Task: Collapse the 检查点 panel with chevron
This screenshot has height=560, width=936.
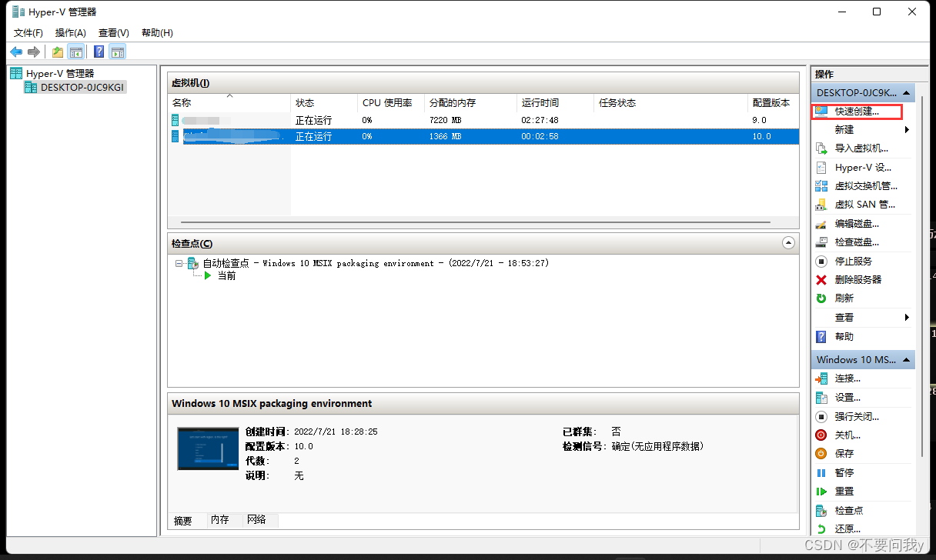Action: coord(787,242)
